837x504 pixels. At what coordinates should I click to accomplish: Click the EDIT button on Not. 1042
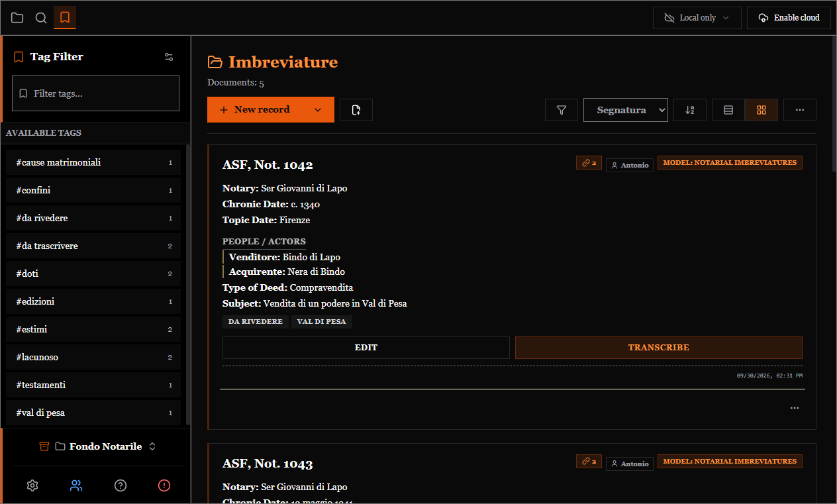click(x=366, y=348)
